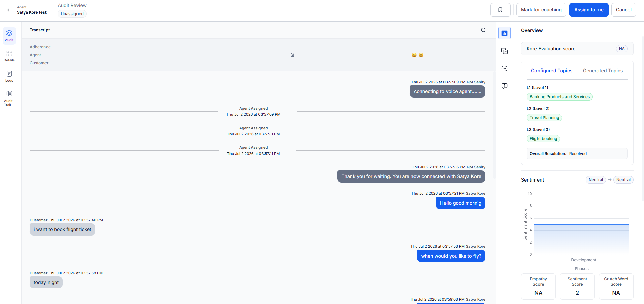Select Banking Products and Services topic tag

pos(560,97)
